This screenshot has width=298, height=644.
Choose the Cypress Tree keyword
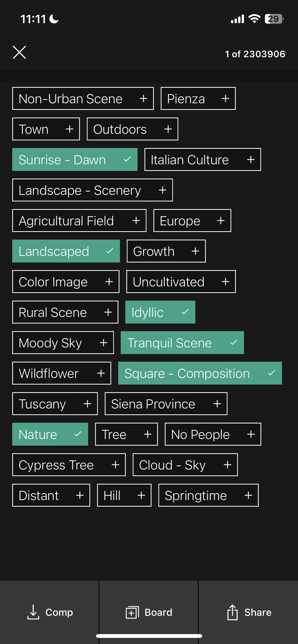point(69,465)
